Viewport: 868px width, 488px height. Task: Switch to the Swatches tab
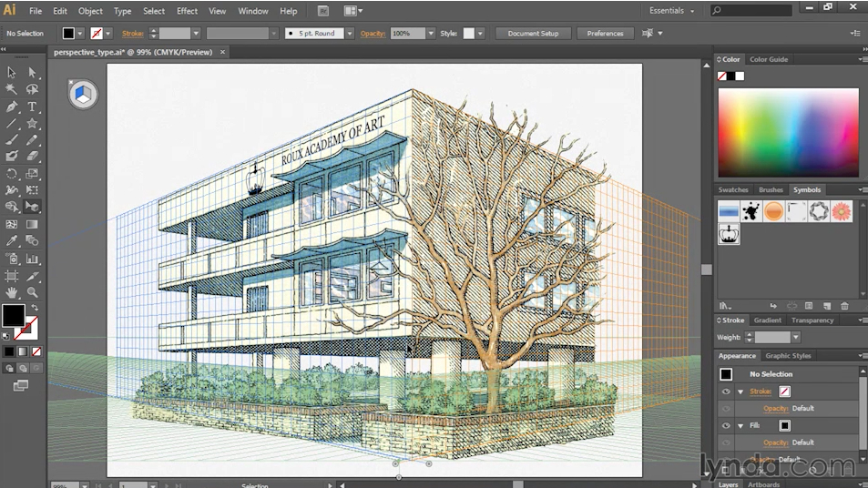(733, 189)
